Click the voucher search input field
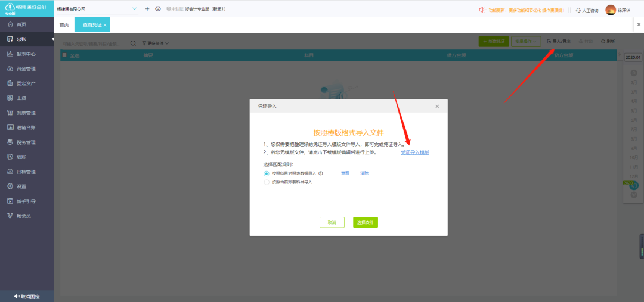The height and width of the screenshot is (302, 644). pyautogui.click(x=94, y=43)
